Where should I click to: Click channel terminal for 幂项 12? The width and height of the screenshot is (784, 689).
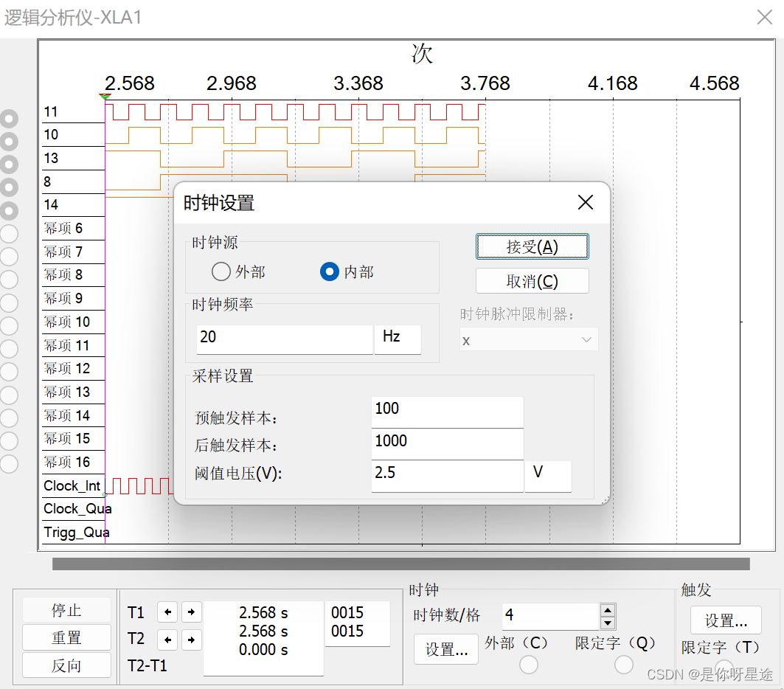[x=9, y=372]
